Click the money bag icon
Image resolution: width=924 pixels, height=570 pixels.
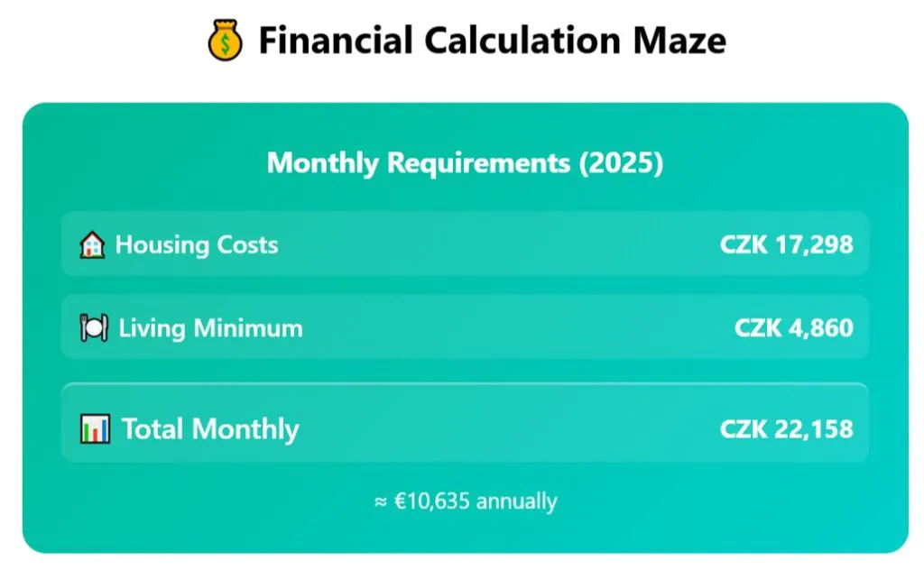coord(225,41)
